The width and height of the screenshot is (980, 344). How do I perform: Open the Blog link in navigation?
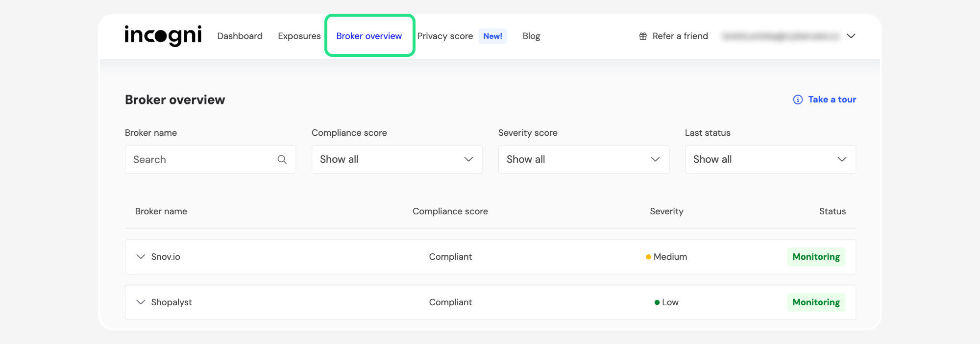(531, 36)
